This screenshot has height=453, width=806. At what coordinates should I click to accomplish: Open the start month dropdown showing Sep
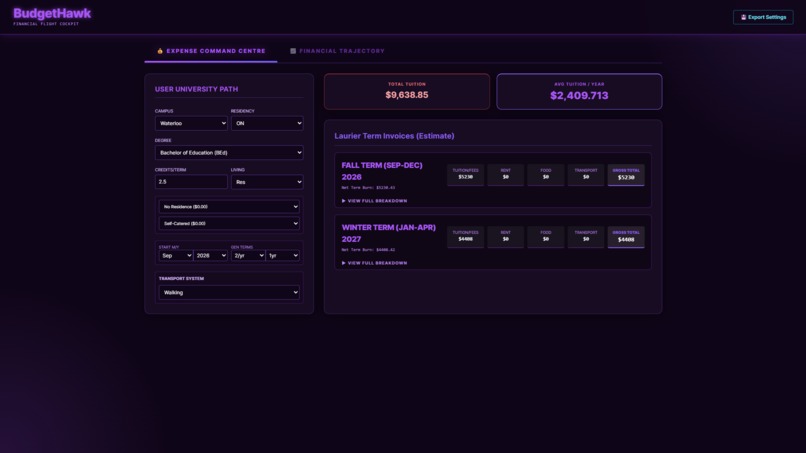176,256
